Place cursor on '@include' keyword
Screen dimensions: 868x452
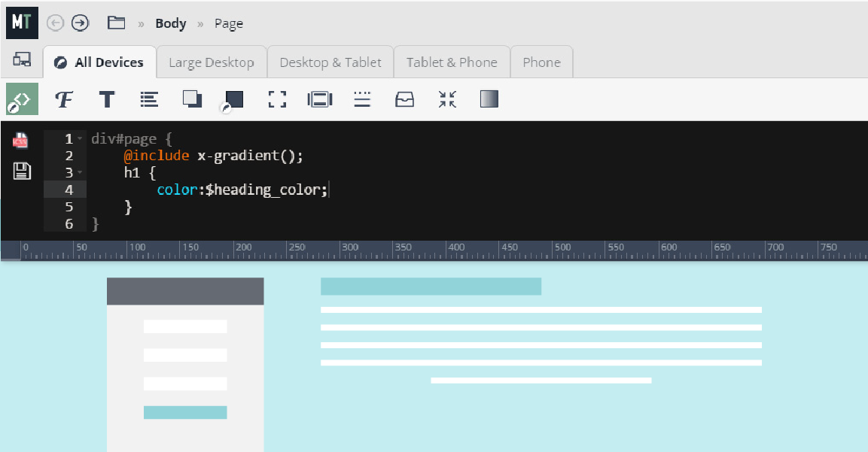point(157,156)
